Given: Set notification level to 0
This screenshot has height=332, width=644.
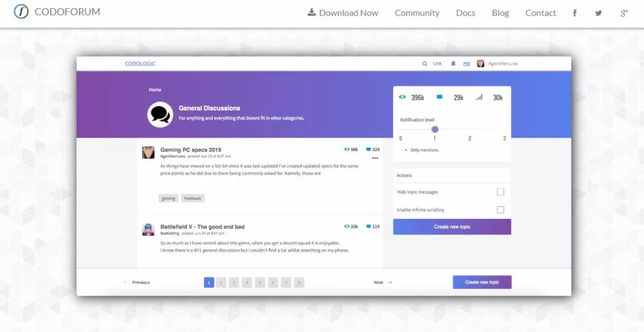Looking at the screenshot, I should pos(401,138).
